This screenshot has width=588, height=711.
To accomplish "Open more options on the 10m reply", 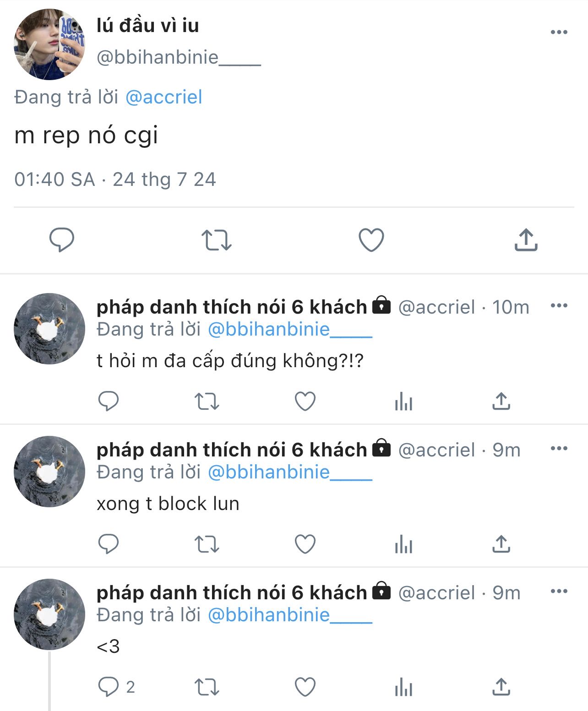I will (559, 306).
